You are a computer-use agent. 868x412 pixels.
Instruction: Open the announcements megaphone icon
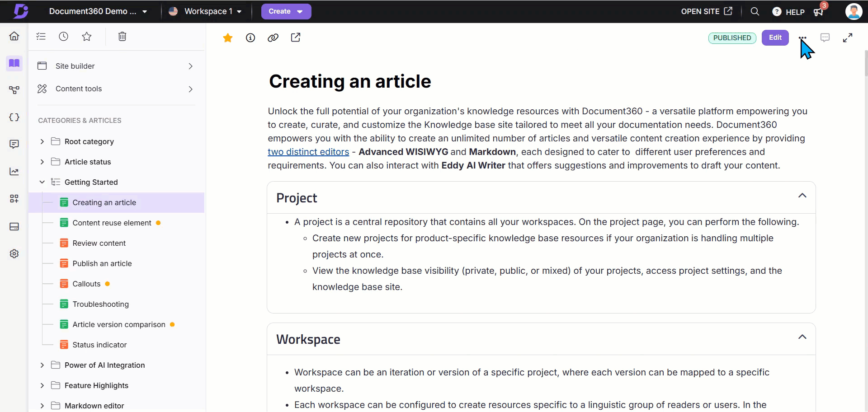(x=819, y=12)
